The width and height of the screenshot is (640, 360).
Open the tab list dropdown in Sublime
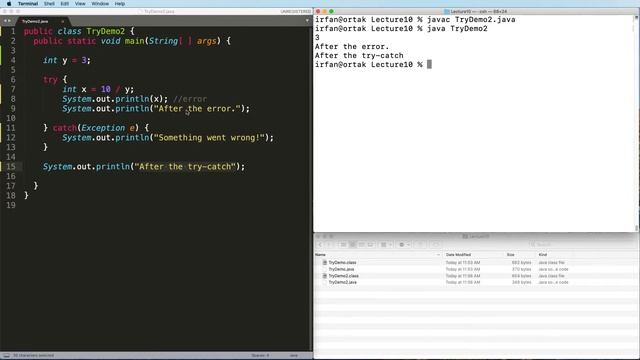(307, 21)
